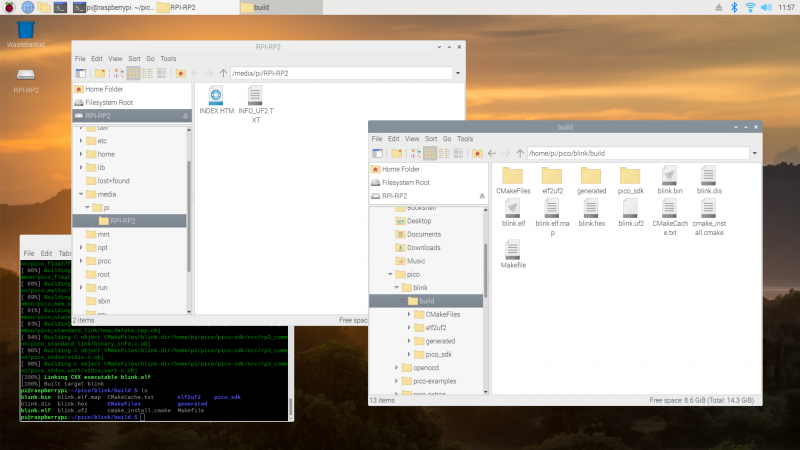
Task: Switch build window to detailed list view
Action: [x=459, y=153]
